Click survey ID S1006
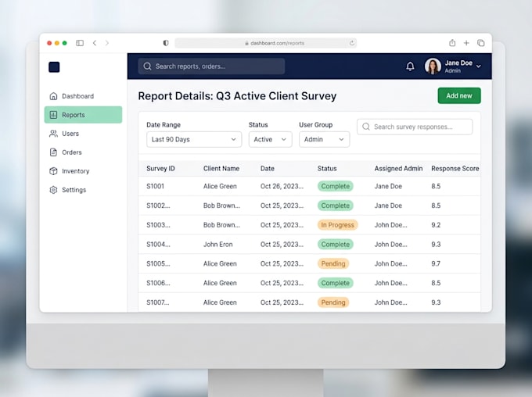 coord(158,283)
